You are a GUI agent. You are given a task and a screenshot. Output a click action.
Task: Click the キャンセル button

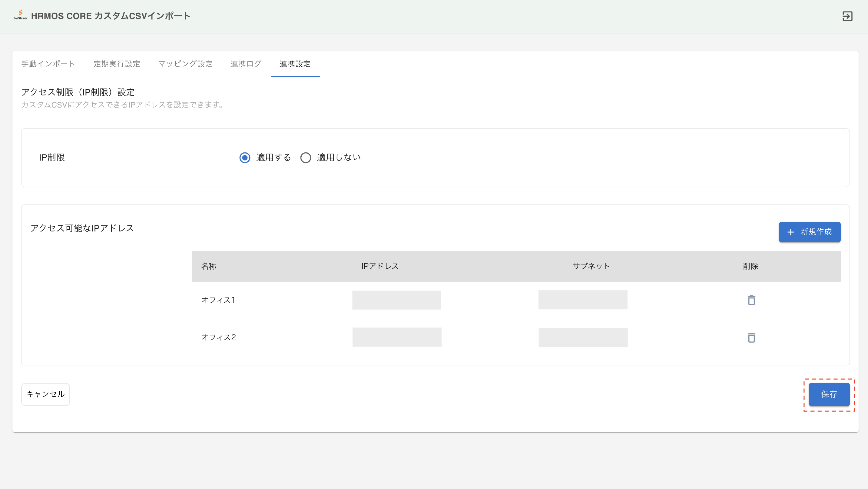tap(45, 394)
